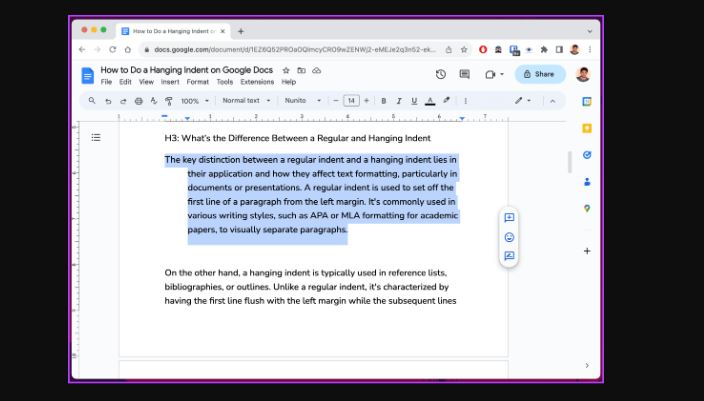This screenshot has width=704, height=401.
Task: Undo the last action
Action: point(108,101)
